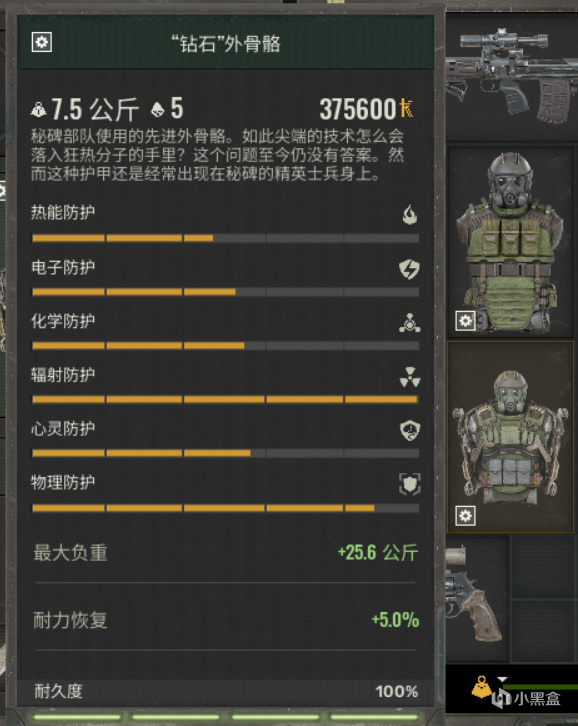Viewport: 578px width, 726px height.
Task: Click the radiation protection trefoil icon
Action: 410,377
